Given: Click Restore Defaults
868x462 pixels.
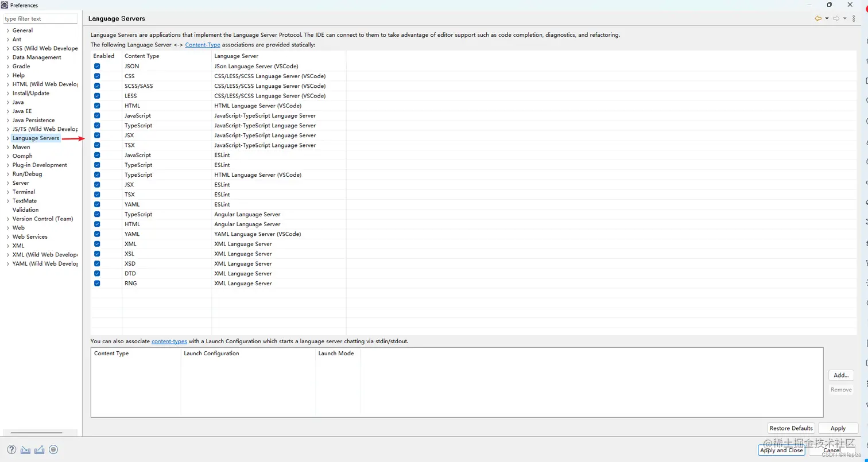Looking at the screenshot, I should (791, 428).
